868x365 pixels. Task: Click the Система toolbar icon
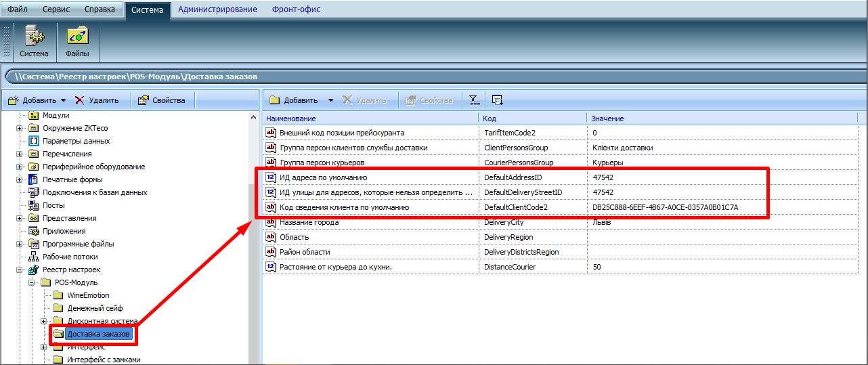[x=34, y=42]
